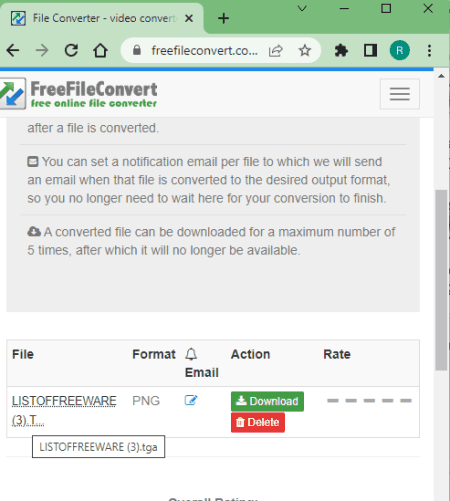This screenshot has width=450, height=501.
Task: Click the scrollbar up arrow
Action: click(x=441, y=76)
